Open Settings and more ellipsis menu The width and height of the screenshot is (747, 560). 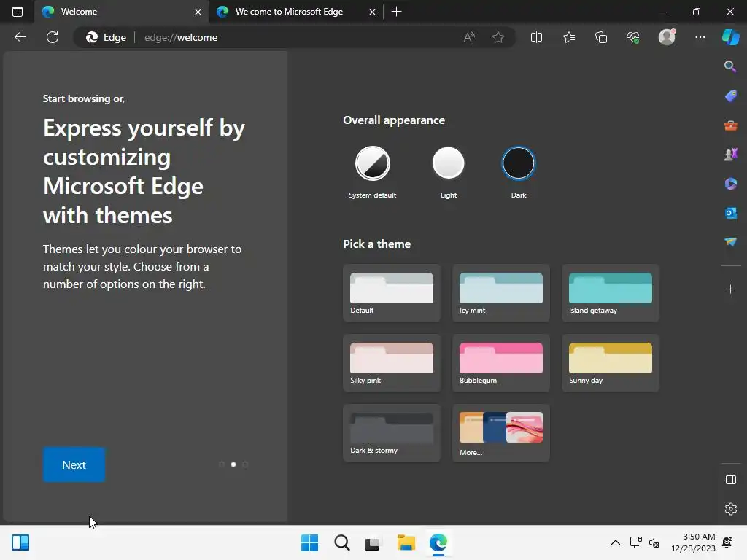tap(700, 37)
